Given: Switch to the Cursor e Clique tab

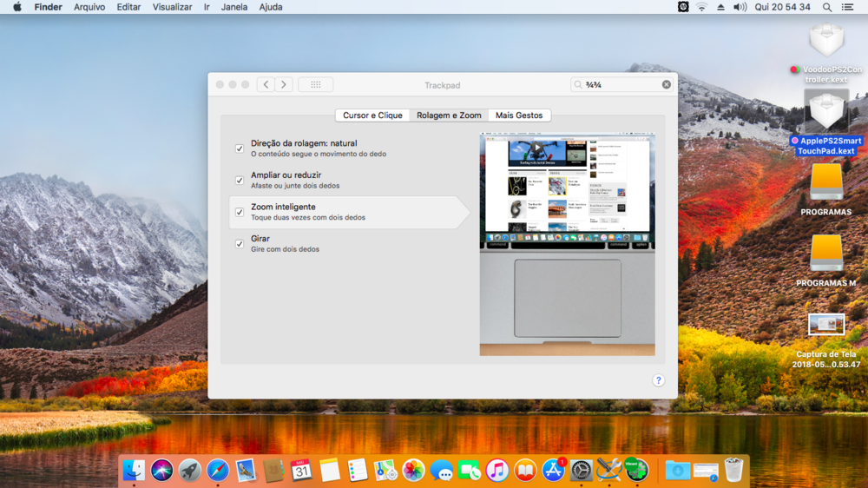Looking at the screenshot, I should [372, 115].
